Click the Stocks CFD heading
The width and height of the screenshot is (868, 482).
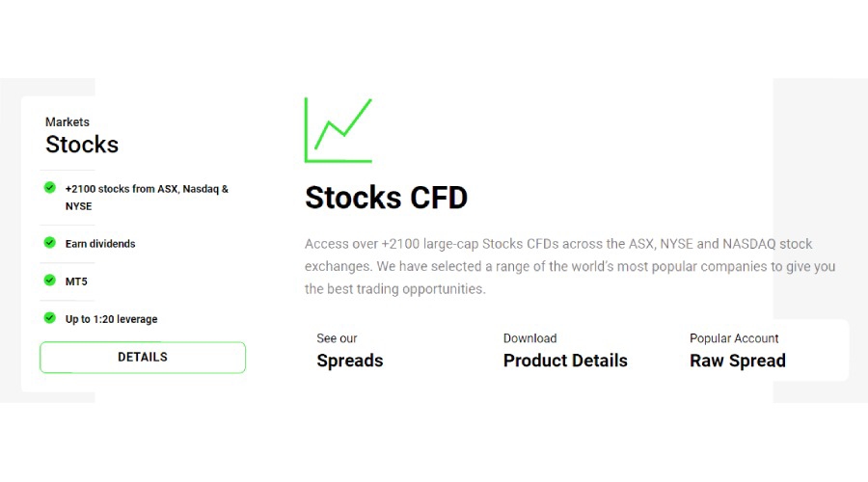coord(386,198)
